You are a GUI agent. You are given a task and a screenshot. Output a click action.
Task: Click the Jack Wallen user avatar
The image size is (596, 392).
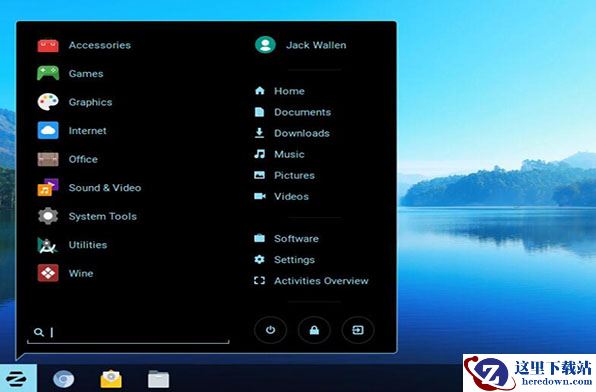265,45
